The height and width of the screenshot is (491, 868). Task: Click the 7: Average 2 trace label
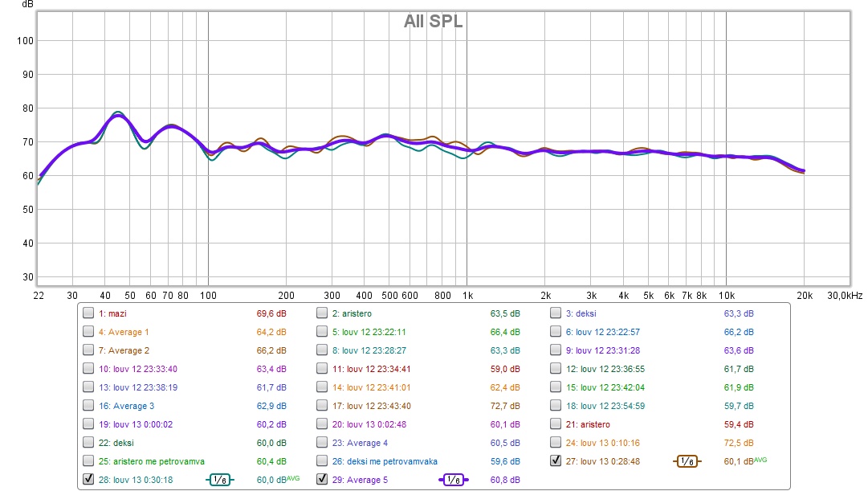point(124,350)
